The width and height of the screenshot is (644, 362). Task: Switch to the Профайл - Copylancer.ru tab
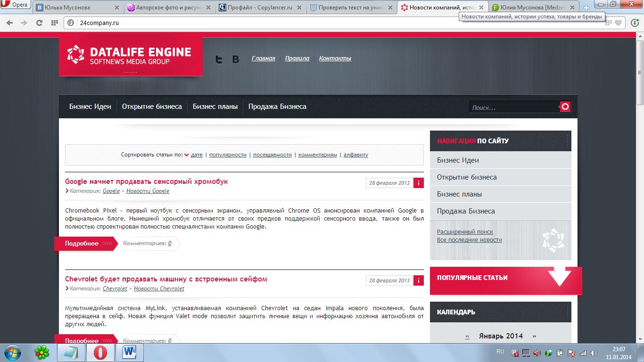pyautogui.click(x=260, y=8)
